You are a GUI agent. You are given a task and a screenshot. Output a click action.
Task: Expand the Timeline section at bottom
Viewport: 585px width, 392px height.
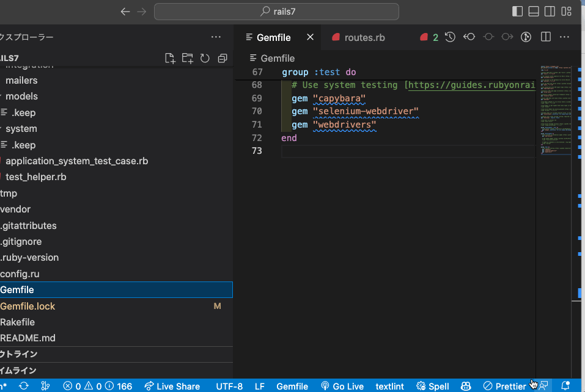18,371
